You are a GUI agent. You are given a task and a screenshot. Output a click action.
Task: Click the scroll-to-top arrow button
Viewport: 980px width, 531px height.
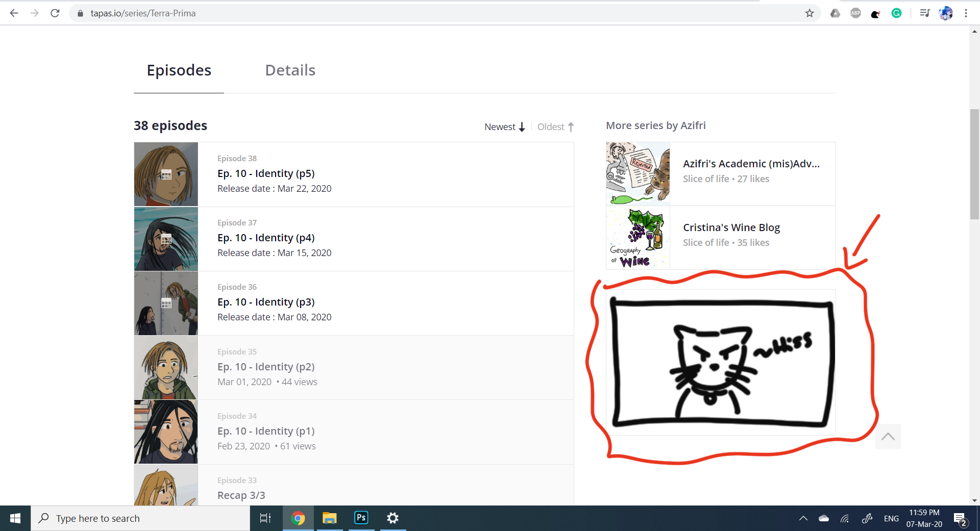pos(888,437)
